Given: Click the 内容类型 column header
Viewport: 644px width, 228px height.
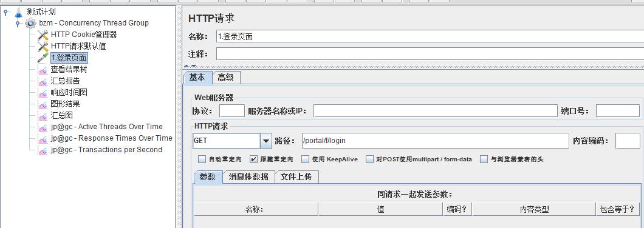Looking at the screenshot, I should click(534, 209).
